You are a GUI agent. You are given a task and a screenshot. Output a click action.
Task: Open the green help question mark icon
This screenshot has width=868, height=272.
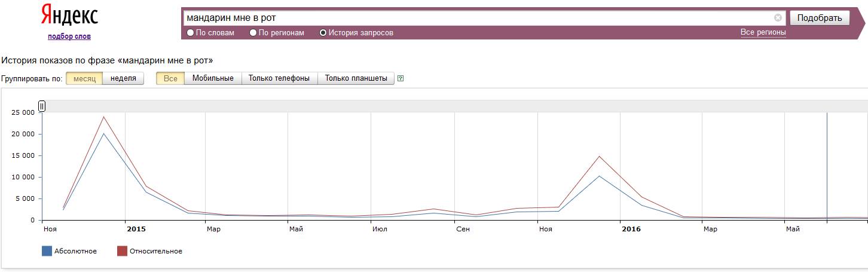[x=401, y=78]
